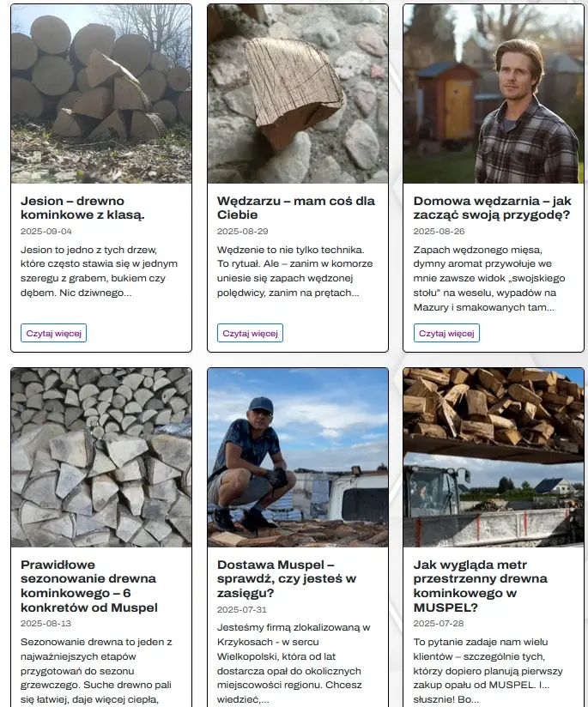
Task: Click the Dostawa Muspel excerpt about Krzykosy
Action: [x=294, y=662]
